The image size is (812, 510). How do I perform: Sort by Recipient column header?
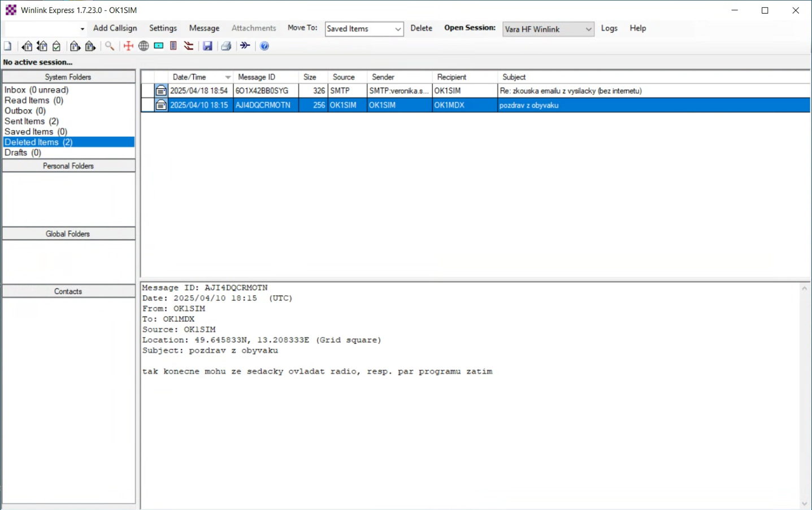click(x=464, y=77)
